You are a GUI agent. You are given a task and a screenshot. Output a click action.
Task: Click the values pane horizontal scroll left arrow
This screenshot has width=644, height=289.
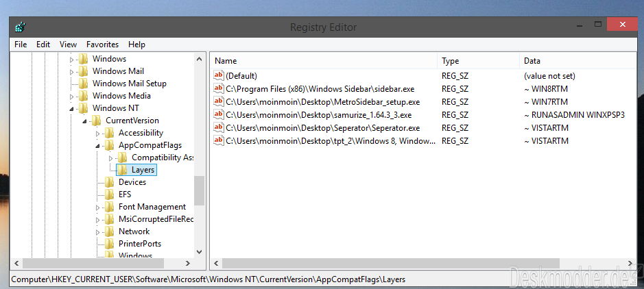click(217, 263)
